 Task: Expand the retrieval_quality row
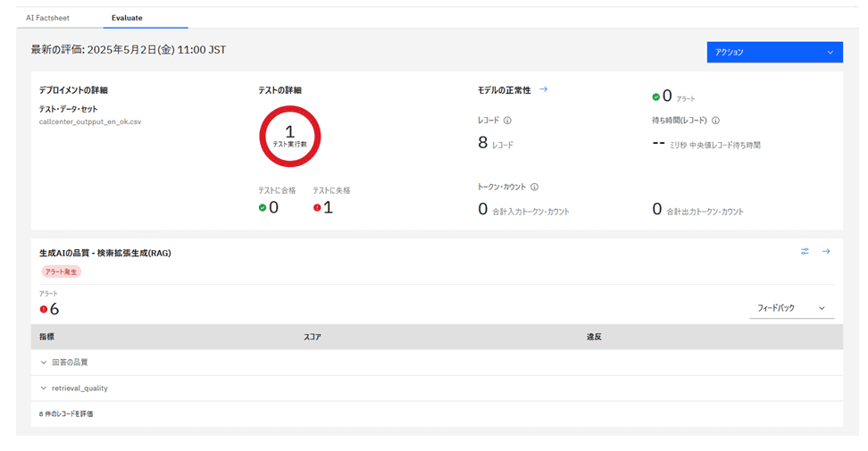tap(44, 388)
